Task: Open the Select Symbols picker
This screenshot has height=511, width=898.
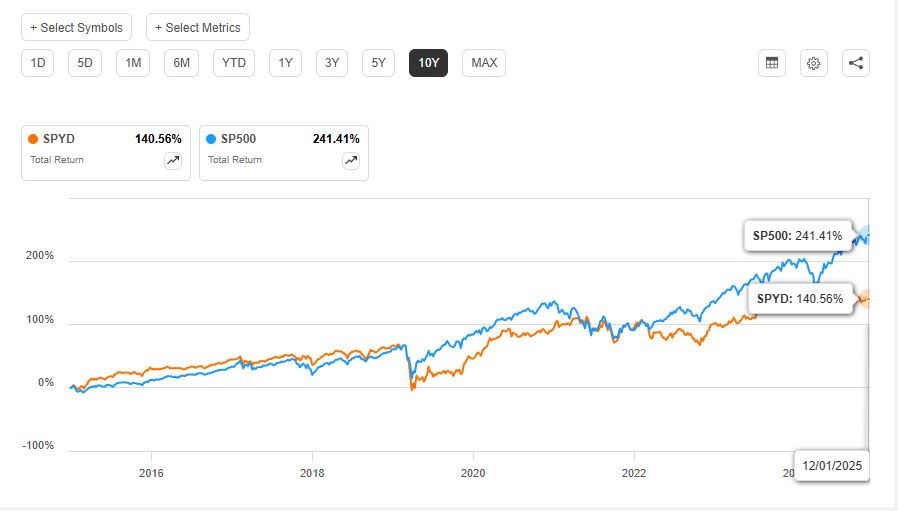Action: click(x=77, y=27)
